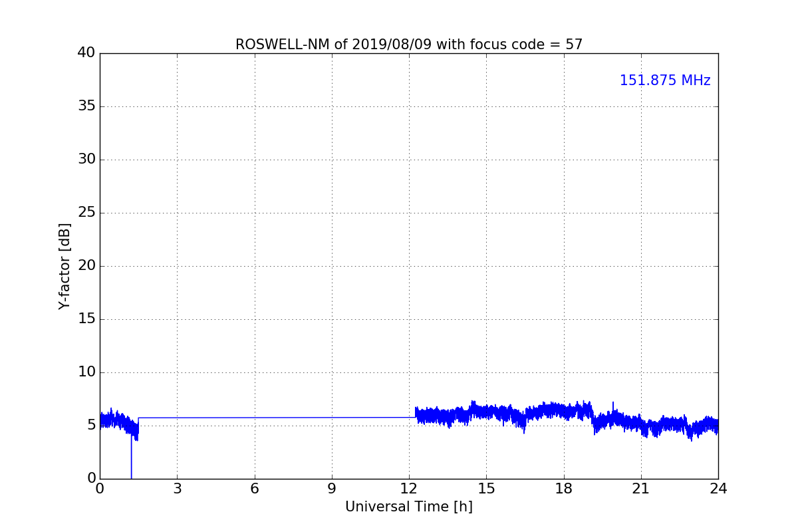Image resolution: width=798 pixels, height=532 pixels.
Task: Click the y-axis tick label '15'
Action: tap(86, 319)
